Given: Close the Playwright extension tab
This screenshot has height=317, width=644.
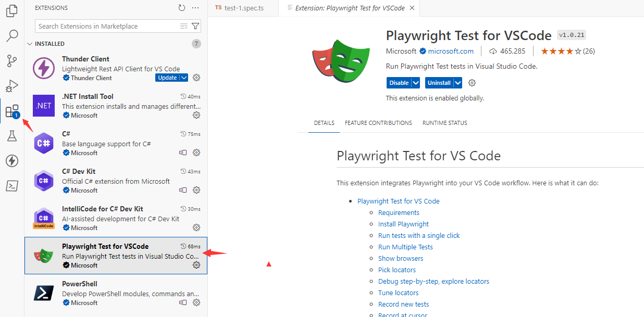Looking at the screenshot, I should (412, 8).
